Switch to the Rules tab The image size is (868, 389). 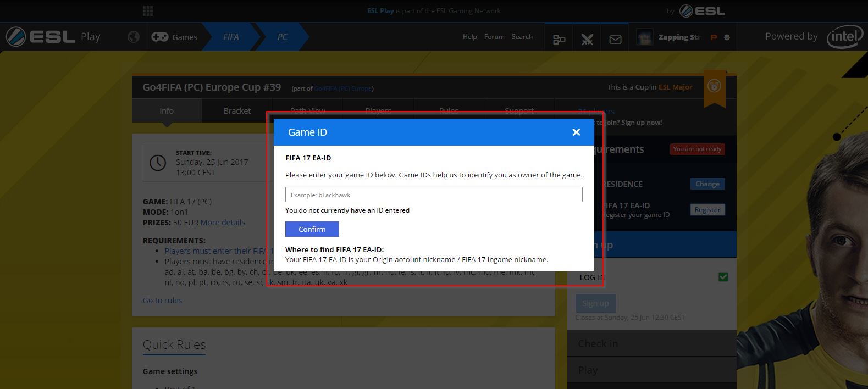click(449, 110)
